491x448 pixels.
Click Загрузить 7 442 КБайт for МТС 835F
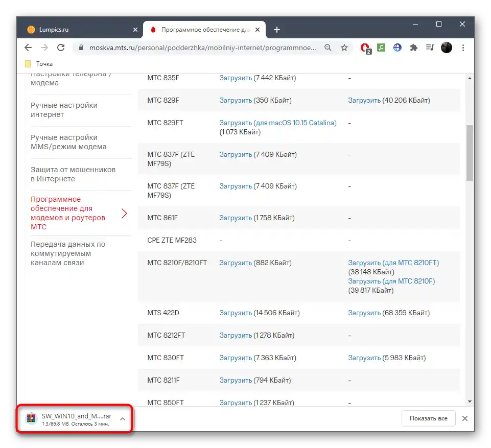tap(236, 78)
